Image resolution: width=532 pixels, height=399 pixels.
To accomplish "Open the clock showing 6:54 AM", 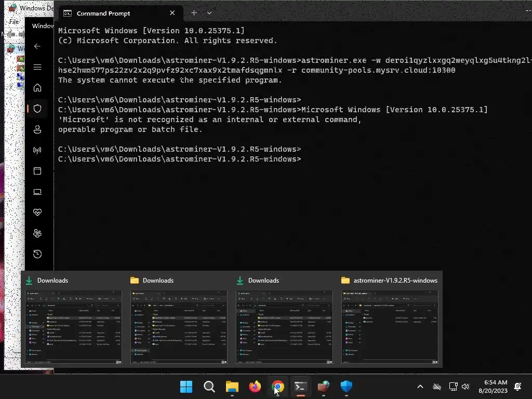I will point(493,387).
